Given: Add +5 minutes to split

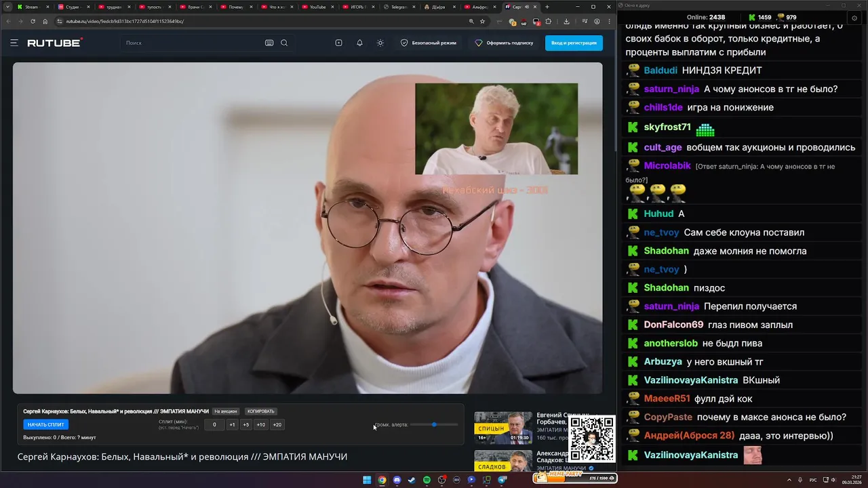Looking at the screenshot, I should coord(245,425).
